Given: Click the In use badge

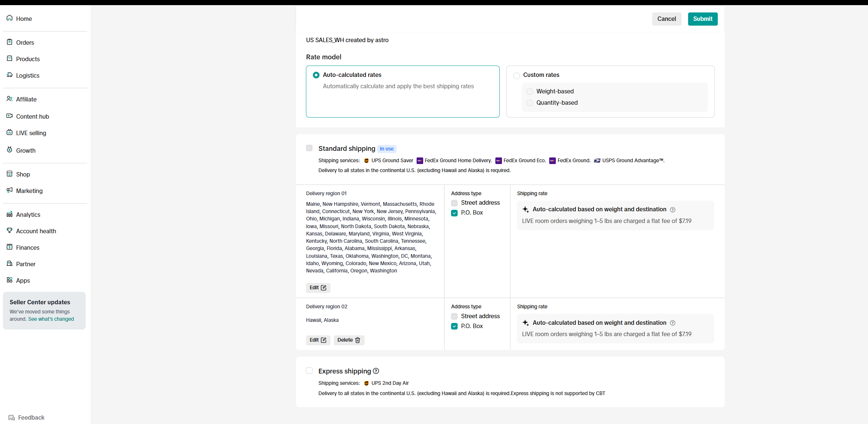Looking at the screenshot, I should [x=387, y=149].
